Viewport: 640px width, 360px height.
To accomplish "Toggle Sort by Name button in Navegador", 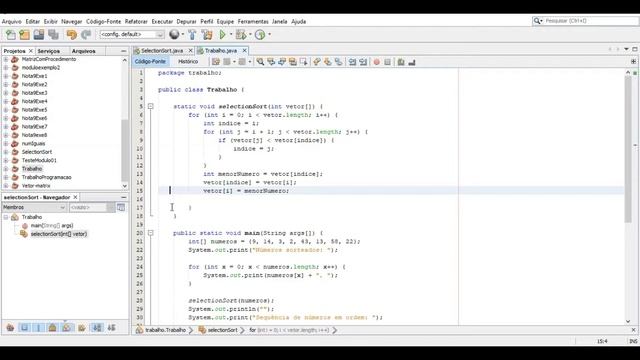I will pos(97,327).
